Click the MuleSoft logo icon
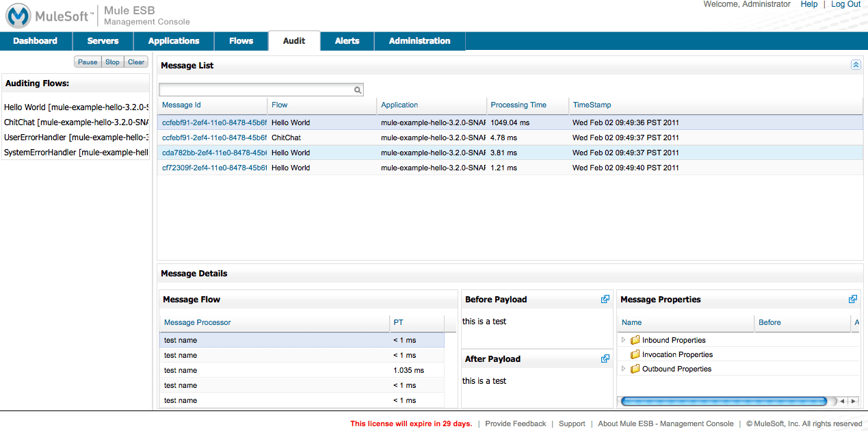 [20, 15]
